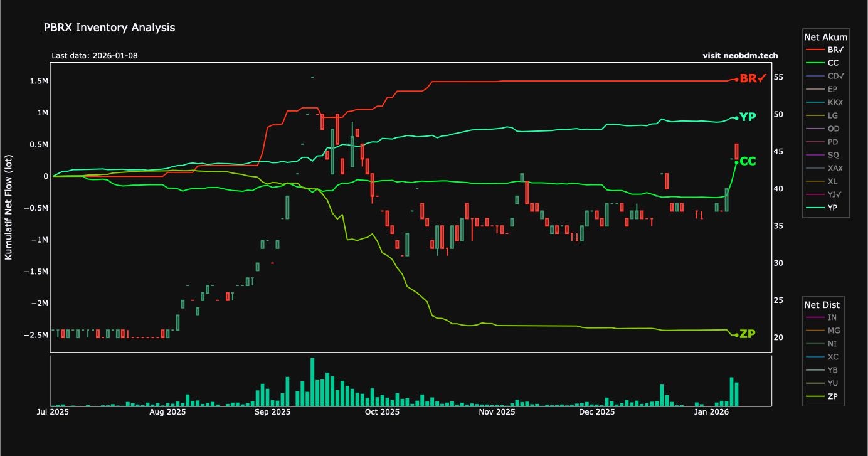The image size is (868, 456).
Task: Toggle BR trace in Net Akum legend
Action: coord(825,50)
